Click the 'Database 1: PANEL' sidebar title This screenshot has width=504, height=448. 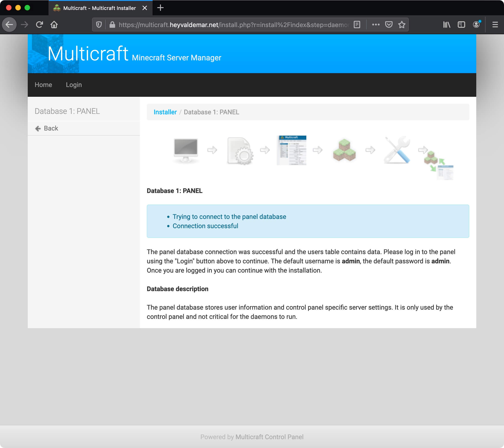pyautogui.click(x=67, y=111)
